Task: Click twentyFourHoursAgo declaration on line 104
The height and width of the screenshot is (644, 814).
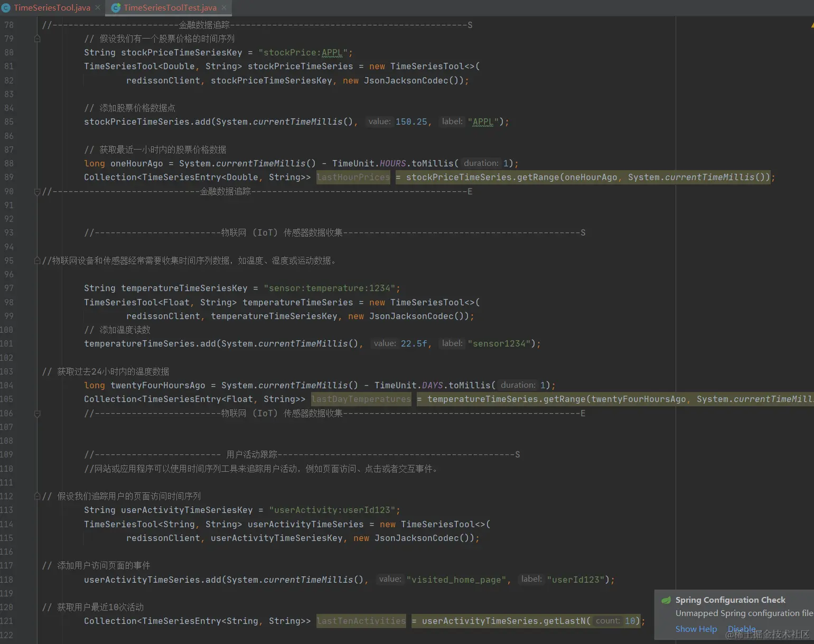Action: tap(158, 385)
